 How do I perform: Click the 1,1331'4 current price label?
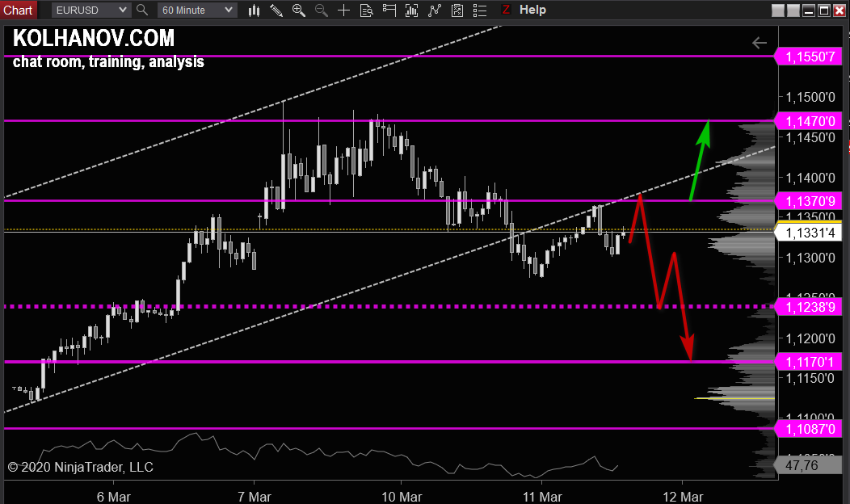pyautogui.click(x=812, y=232)
